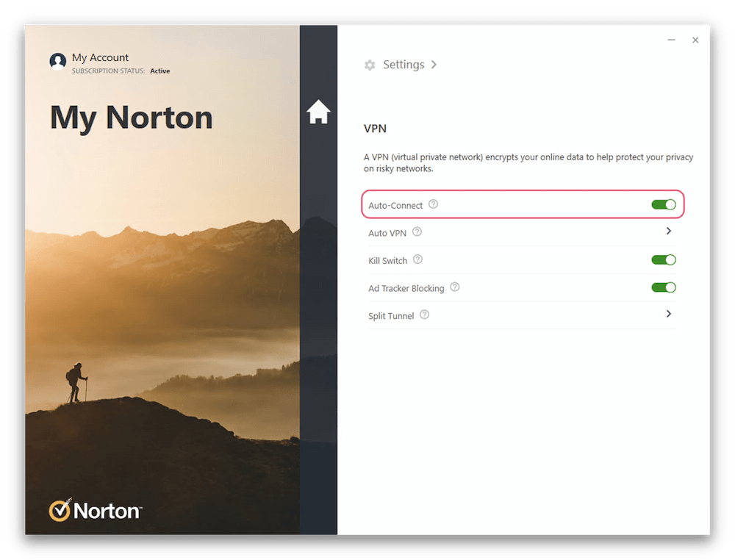The height and width of the screenshot is (560, 735).
Task: Open My Account link
Action: [100, 57]
